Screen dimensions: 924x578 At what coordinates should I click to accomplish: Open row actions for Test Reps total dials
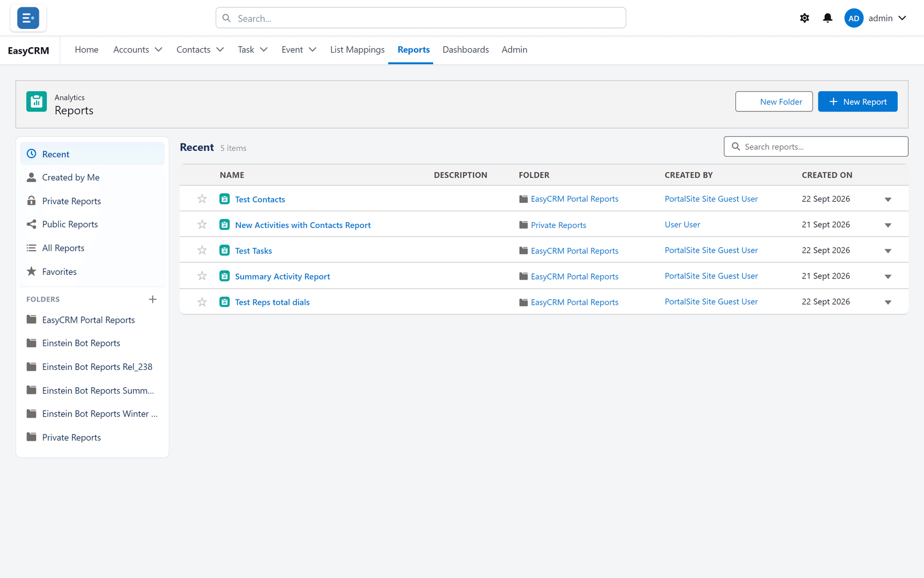[x=888, y=302]
